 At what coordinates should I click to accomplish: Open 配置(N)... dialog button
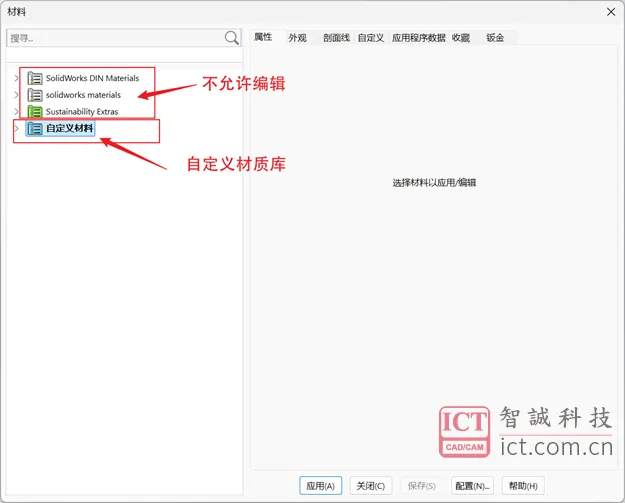472,486
